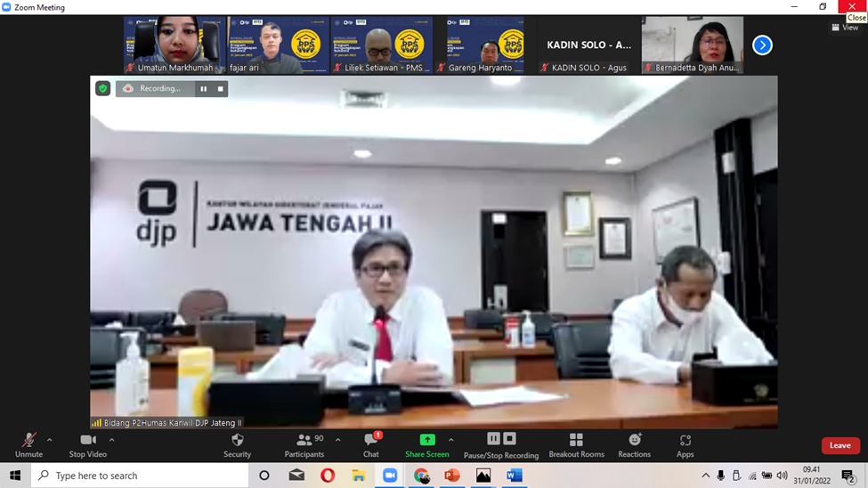This screenshot has height=488, width=868.
Task: Pause recording in the bottom toolbar
Action: 493,439
